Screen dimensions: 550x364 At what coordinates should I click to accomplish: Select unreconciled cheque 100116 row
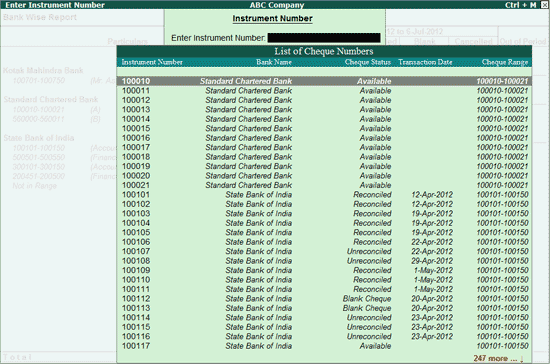click(x=324, y=337)
